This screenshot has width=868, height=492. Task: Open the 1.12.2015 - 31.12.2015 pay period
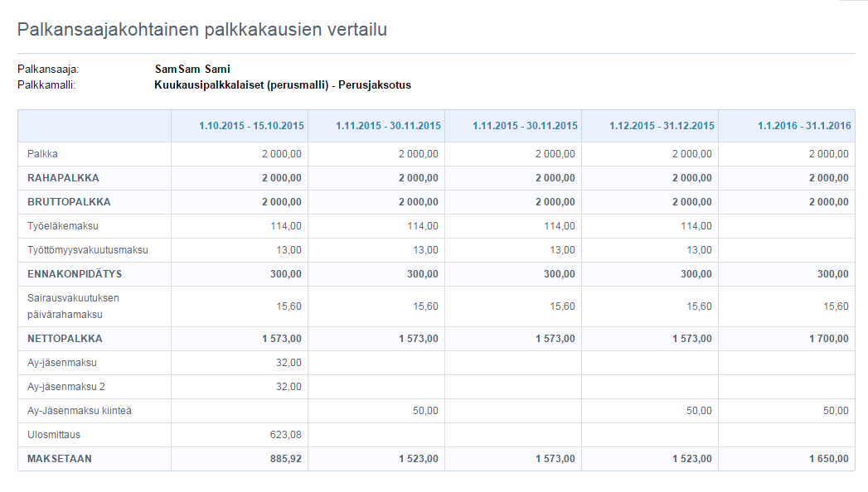(x=662, y=126)
